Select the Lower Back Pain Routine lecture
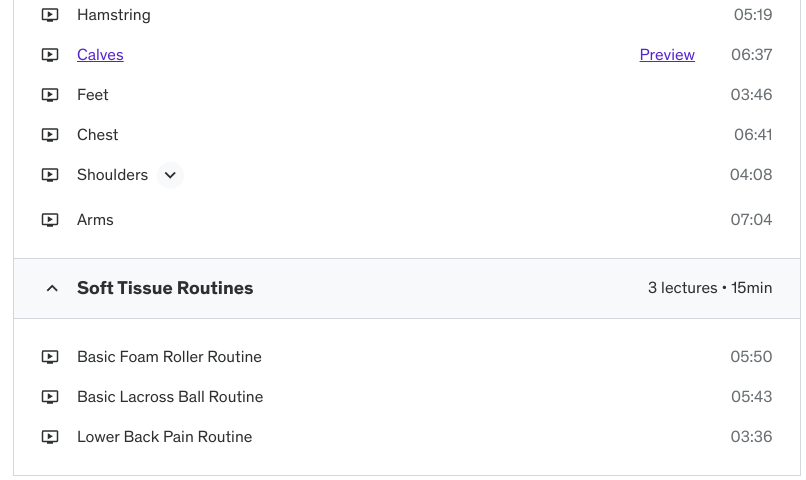 [x=164, y=437]
